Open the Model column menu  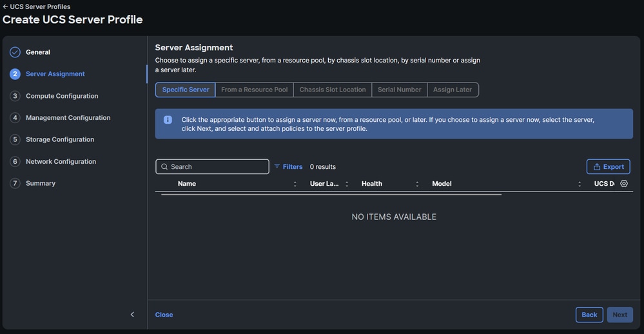[580, 184]
